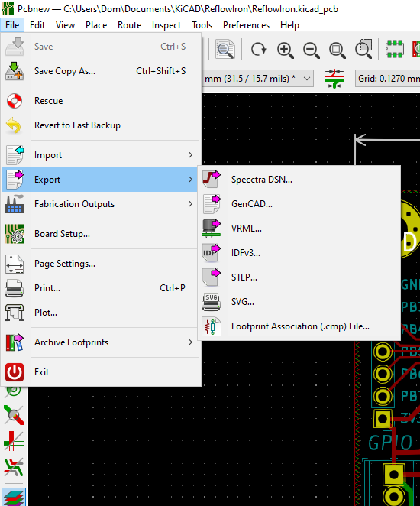Image resolution: width=420 pixels, height=506 pixels.
Task: Open the Inspect menu
Action: coord(166,25)
